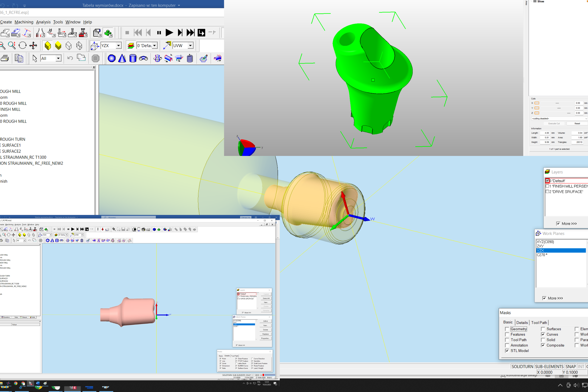The image size is (588, 392).
Task: Select the pan view four-arrow icon
Action: point(33,45)
